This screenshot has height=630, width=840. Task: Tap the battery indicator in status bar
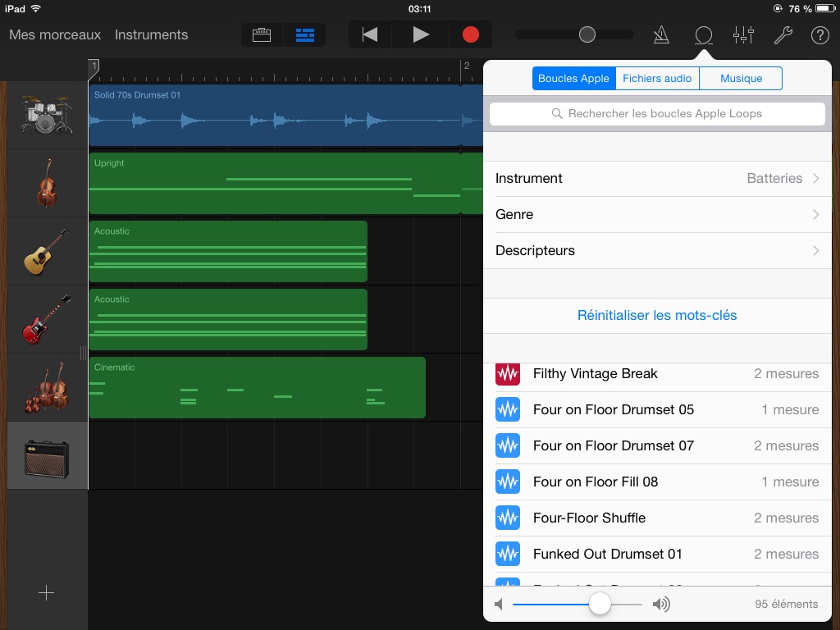click(x=825, y=8)
